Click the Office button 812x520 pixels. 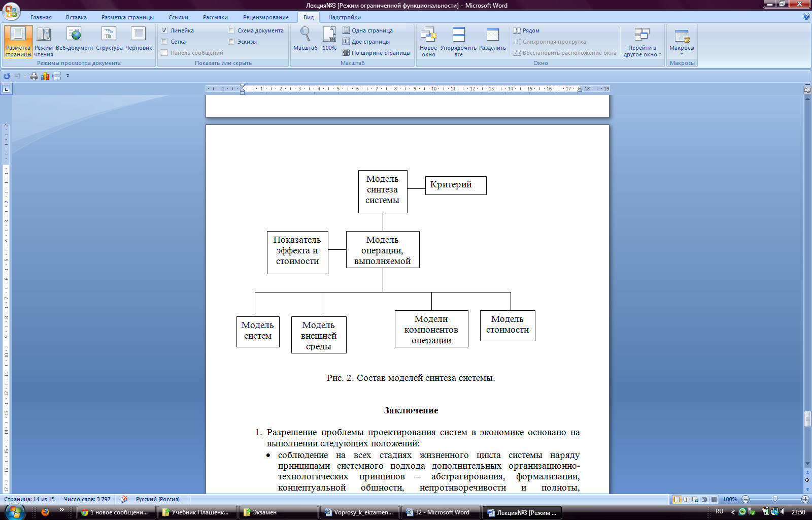click(11, 11)
